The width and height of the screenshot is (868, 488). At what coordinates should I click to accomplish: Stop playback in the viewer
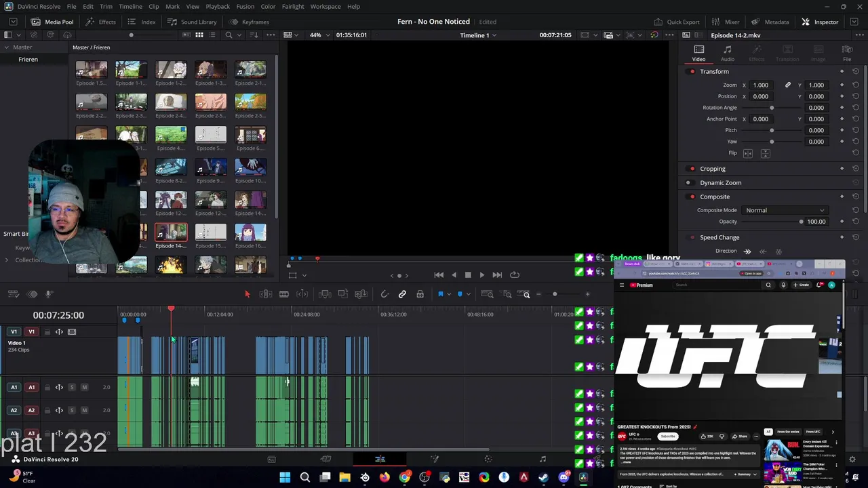point(468,275)
